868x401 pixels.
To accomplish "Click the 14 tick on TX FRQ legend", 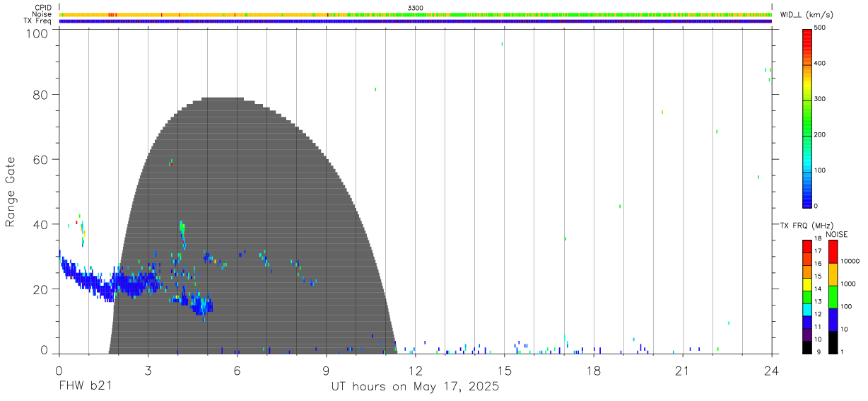I will (818, 289).
